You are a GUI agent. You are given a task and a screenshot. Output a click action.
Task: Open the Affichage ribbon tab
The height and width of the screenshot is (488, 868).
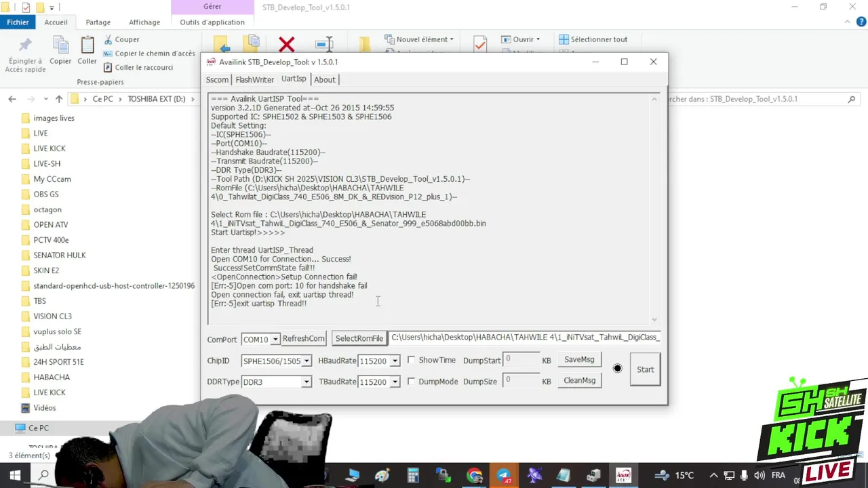[x=144, y=22]
